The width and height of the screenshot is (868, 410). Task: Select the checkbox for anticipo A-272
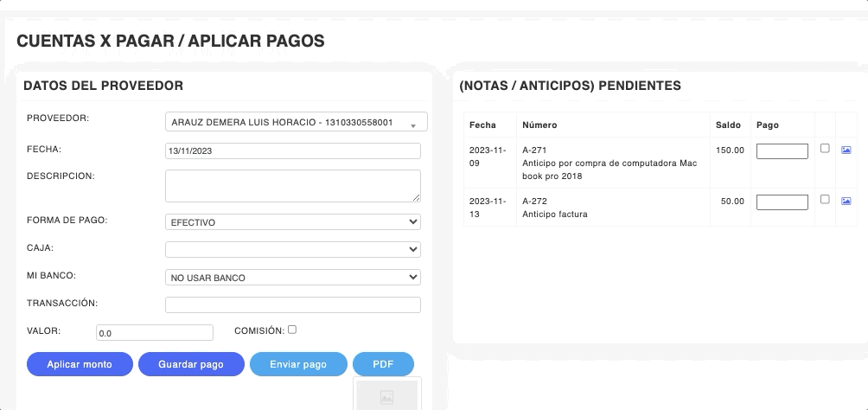(825, 200)
